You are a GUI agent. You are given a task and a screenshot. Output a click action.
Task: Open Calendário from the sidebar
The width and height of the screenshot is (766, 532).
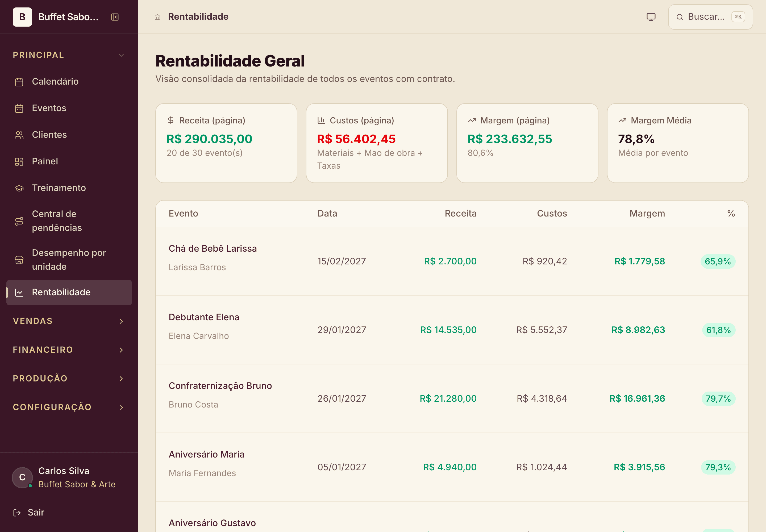tap(69, 82)
